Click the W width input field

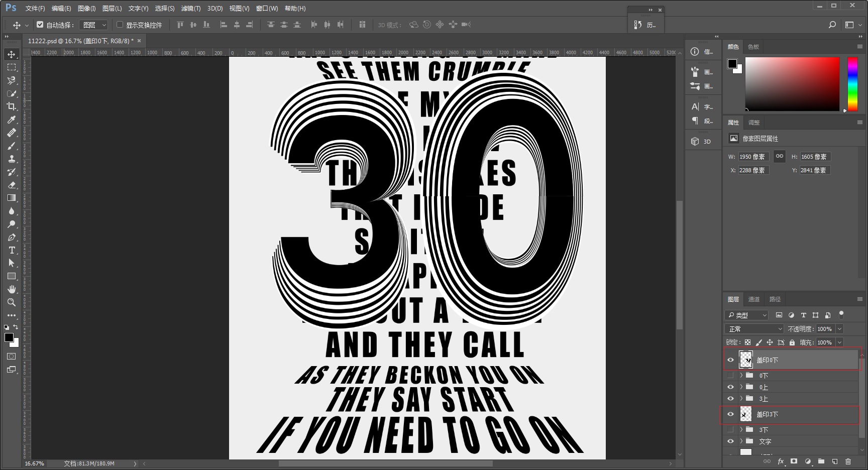click(753, 157)
